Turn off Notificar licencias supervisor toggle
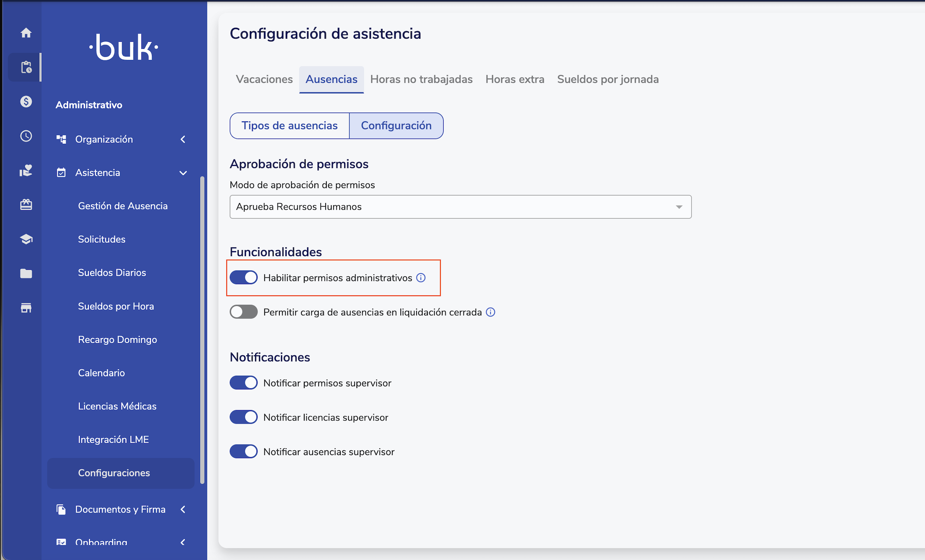The width and height of the screenshot is (925, 560). 244,417
